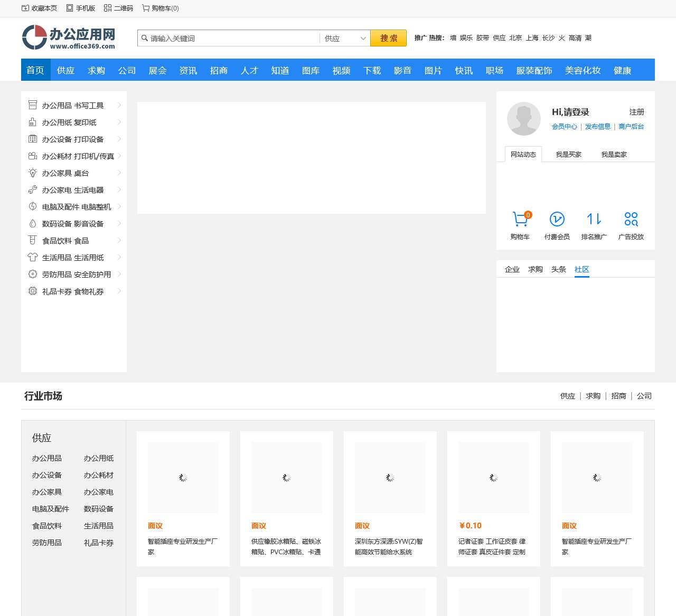Screen dimensions: 676x616
Task: Click the 办公用品 书写工具 category icon
Action: [x=33, y=105]
